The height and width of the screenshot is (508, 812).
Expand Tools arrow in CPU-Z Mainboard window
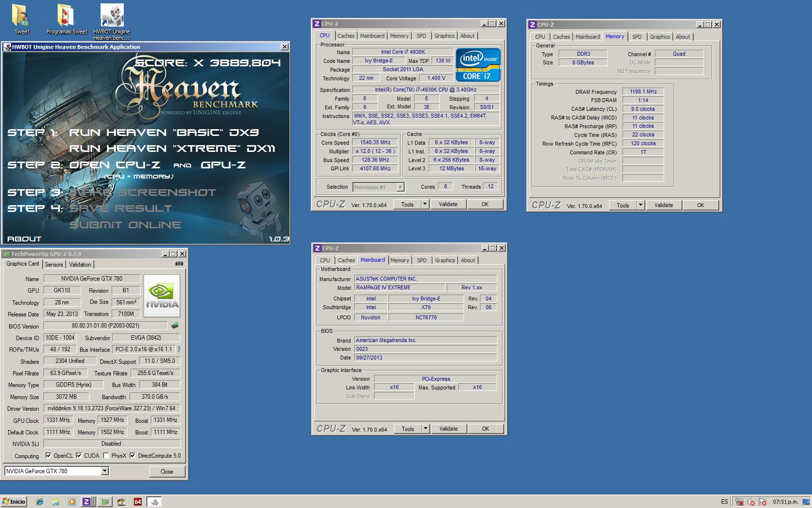pyautogui.click(x=426, y=429)
